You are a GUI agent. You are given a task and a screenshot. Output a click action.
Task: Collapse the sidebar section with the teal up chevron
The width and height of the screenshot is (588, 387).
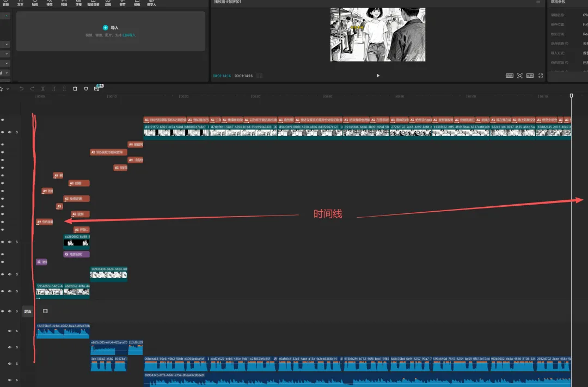click(7, 16)
